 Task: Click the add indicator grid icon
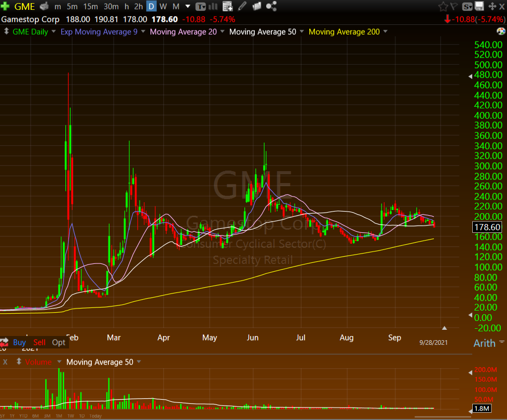(x=228, y=6)
